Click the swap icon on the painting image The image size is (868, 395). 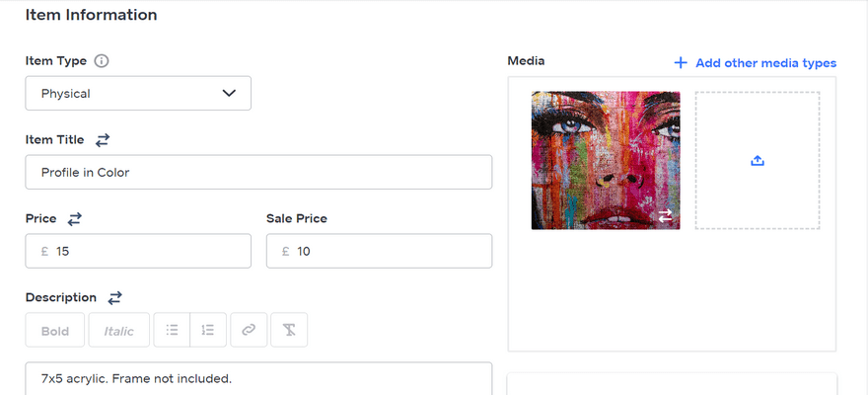tap(666, 215)
